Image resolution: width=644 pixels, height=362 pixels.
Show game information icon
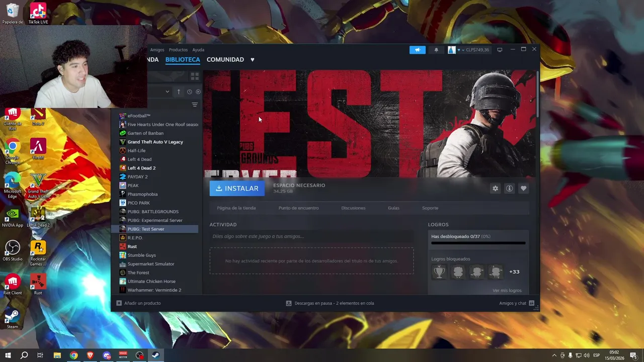pos(509,188)
